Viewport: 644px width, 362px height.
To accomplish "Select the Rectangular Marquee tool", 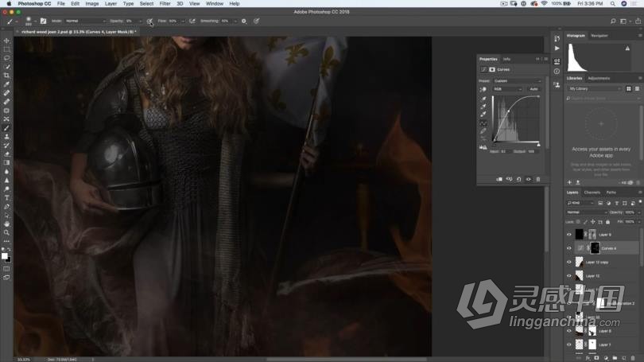I will tap(6, 49).
